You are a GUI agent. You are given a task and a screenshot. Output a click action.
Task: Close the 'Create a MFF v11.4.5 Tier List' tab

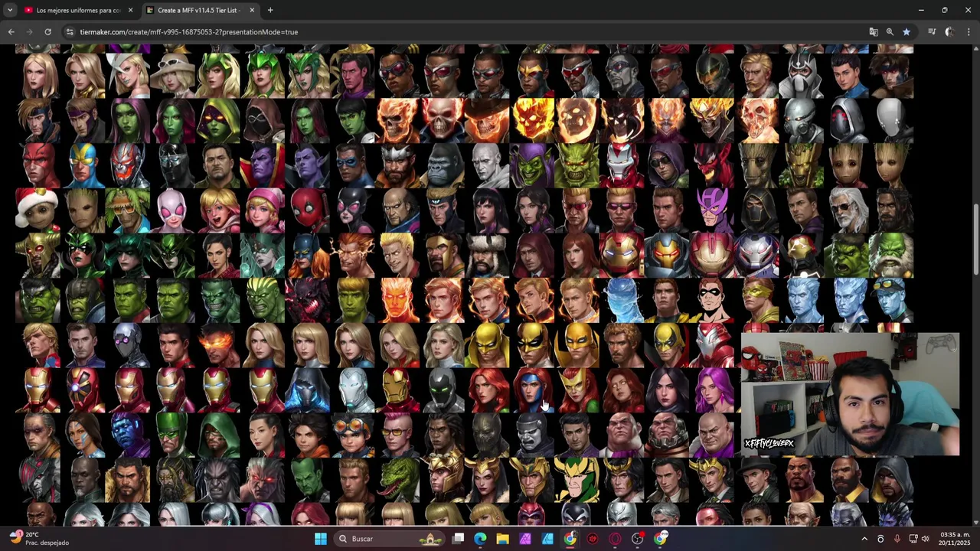click(x=252, y=10)
